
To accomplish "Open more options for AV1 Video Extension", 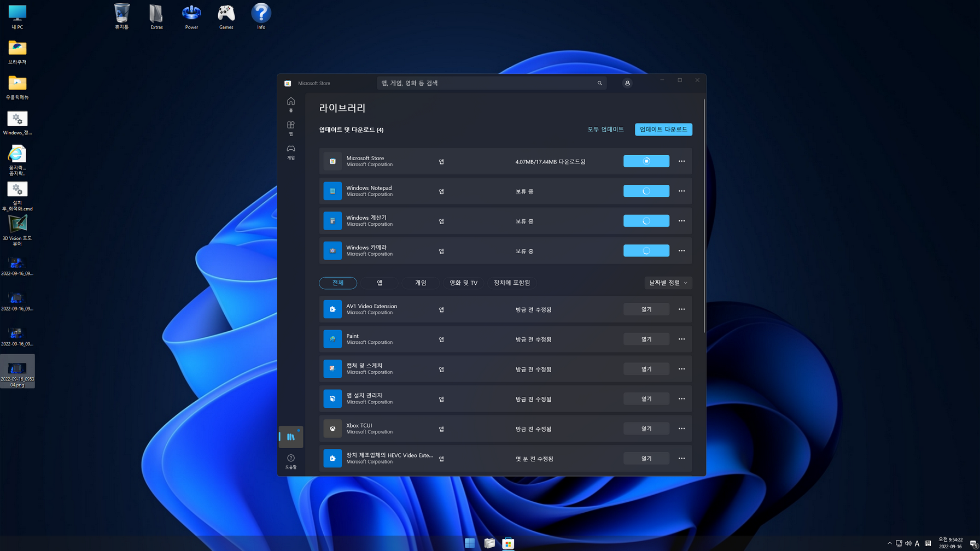I will [681, 309].
